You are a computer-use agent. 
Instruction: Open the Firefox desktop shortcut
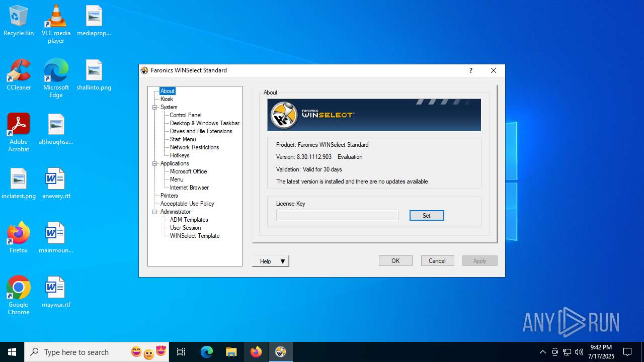[x=19, y=238]
